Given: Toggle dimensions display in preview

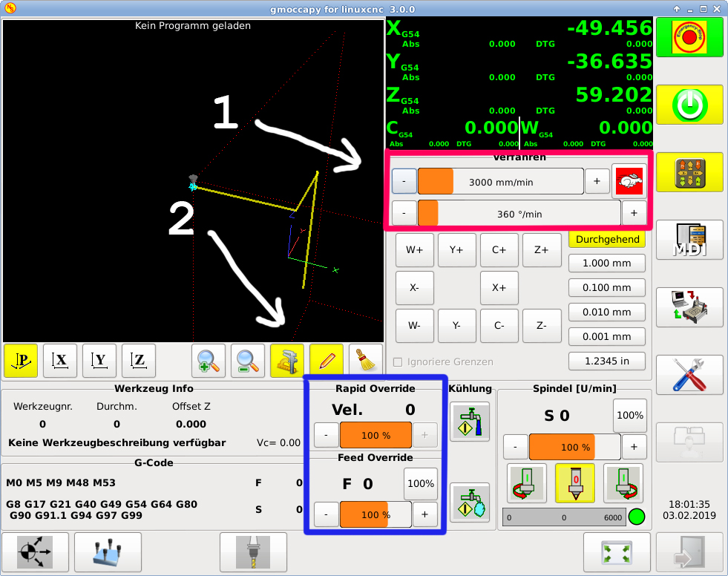Looking at the screenshot, I should coord(287,361).
